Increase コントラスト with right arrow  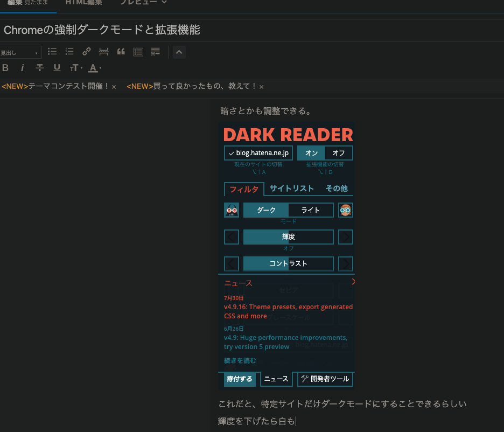[346, 264]
